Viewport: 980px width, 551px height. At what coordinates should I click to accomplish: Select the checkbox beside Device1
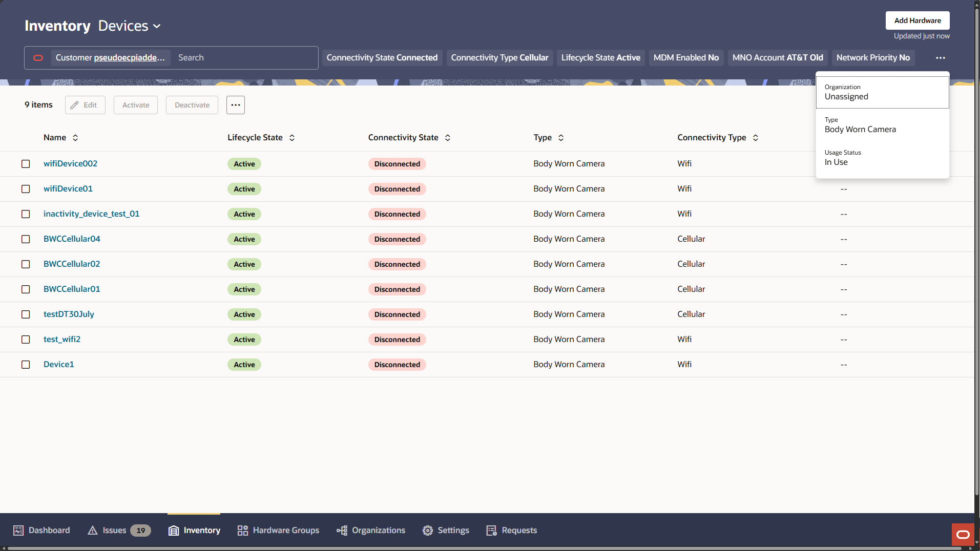(26, 365)
